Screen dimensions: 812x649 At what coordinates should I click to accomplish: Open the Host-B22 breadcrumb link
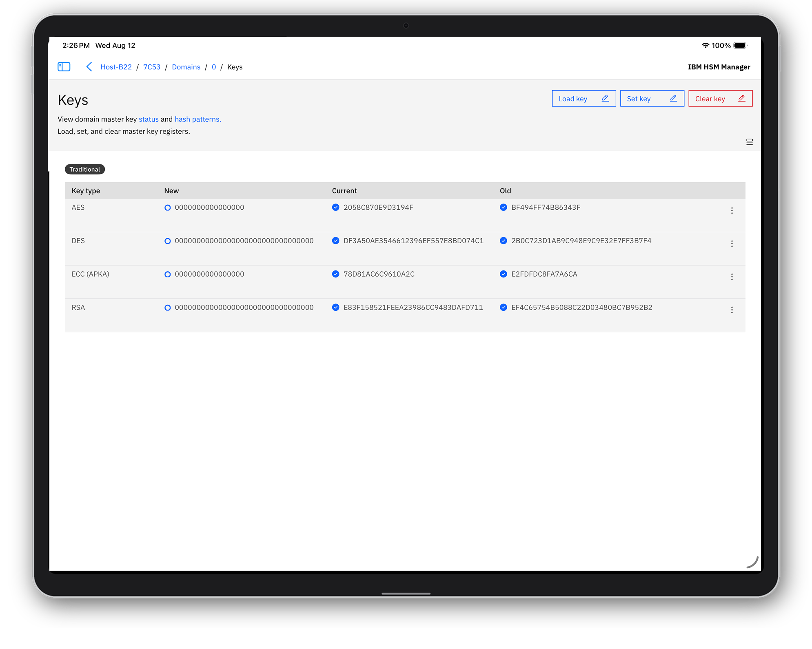coord(116,67)
